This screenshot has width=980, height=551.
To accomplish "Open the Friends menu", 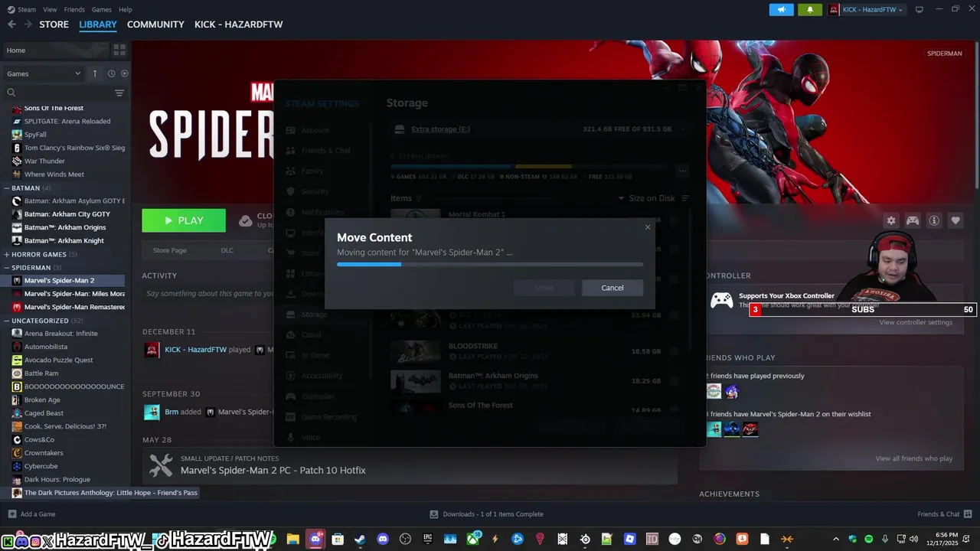I will coord(74,9).
